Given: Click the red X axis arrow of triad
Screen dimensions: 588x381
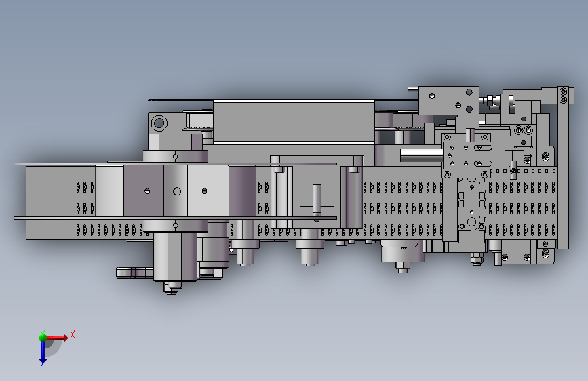Looking at the screenshot, I should [x=57, y=338].
